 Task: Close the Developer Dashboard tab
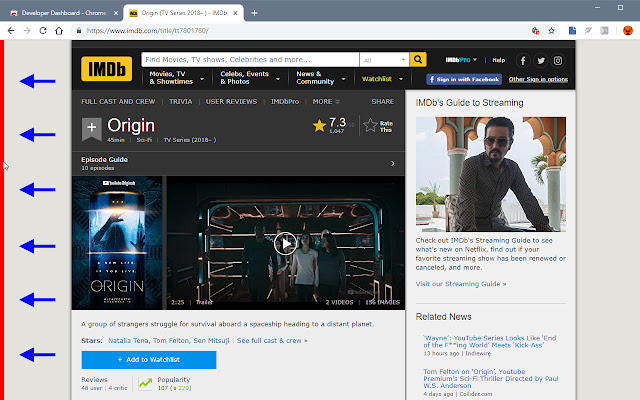pyautogui.click(x=116, y=13)
